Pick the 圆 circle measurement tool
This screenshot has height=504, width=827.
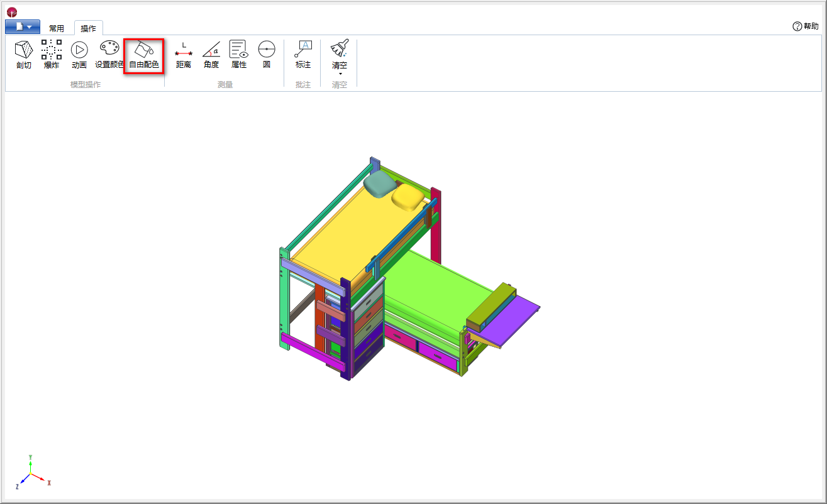pos(267,55)
